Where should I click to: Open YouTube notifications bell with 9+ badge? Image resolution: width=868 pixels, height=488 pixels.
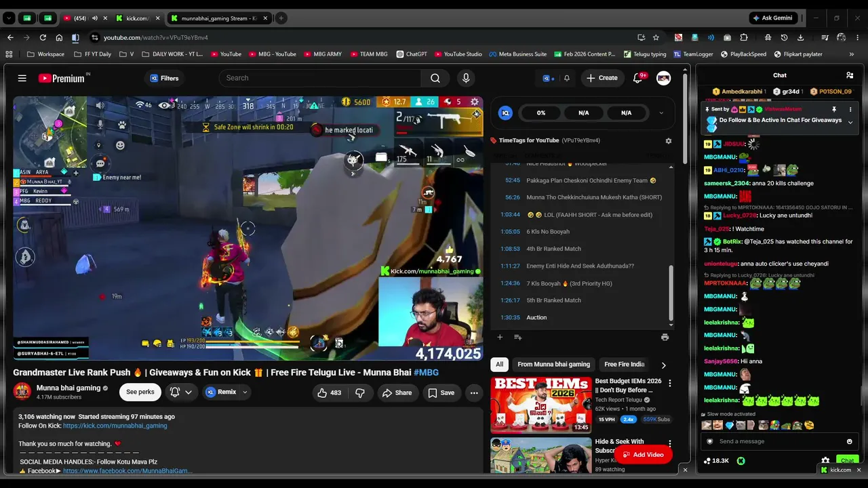tap(637, 78)
